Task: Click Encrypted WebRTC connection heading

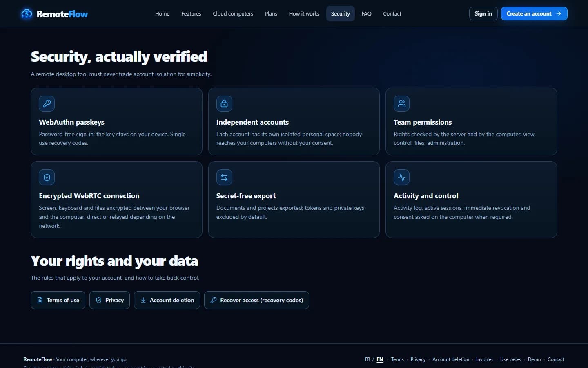Action: click(89, 196)
